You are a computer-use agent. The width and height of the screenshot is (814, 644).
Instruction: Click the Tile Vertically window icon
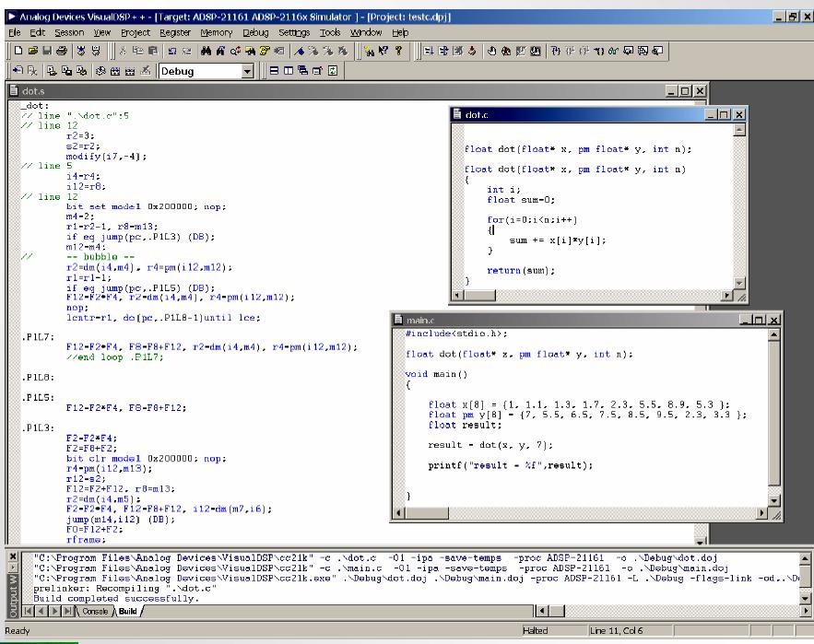289,71
